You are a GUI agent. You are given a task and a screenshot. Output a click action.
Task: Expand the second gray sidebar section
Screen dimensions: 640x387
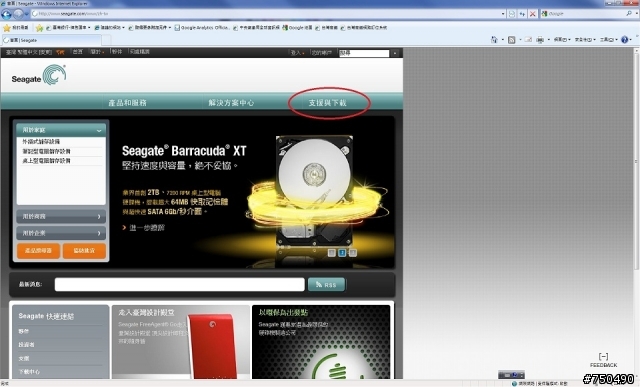click(x=61, y=216)
